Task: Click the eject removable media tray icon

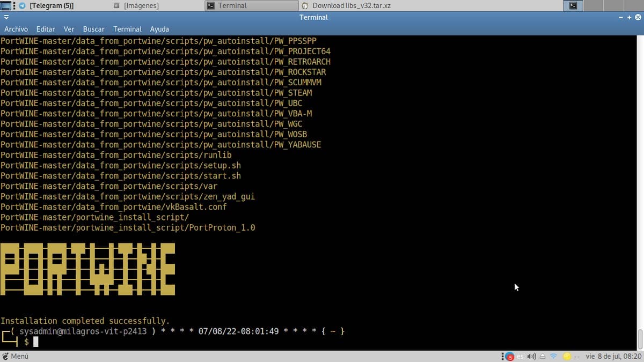Action: 543,357
